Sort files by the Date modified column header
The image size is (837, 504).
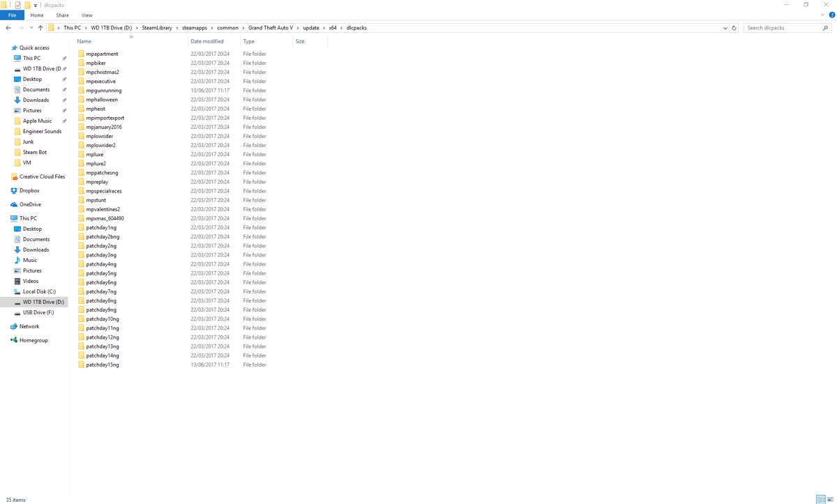tap(208, 41)
